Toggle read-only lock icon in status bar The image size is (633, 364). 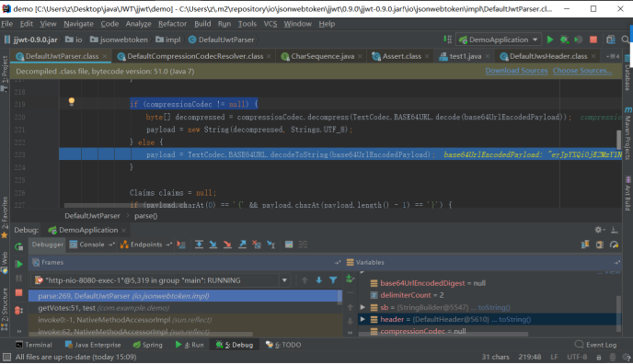[x=599, y=358]
